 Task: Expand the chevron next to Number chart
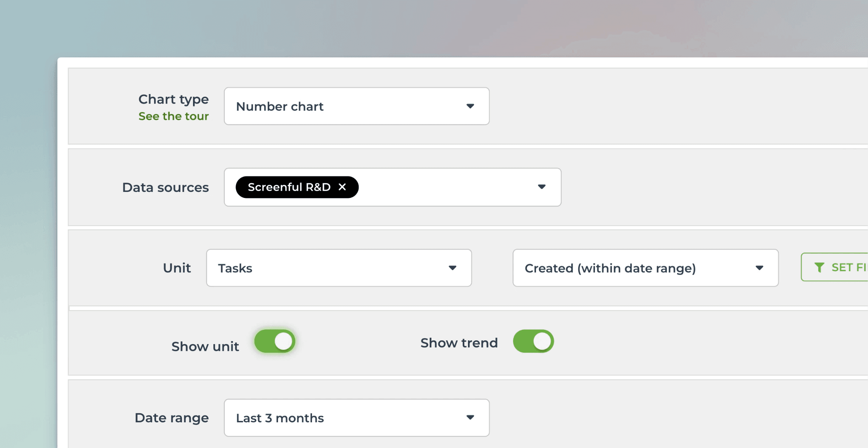point(470,106)
